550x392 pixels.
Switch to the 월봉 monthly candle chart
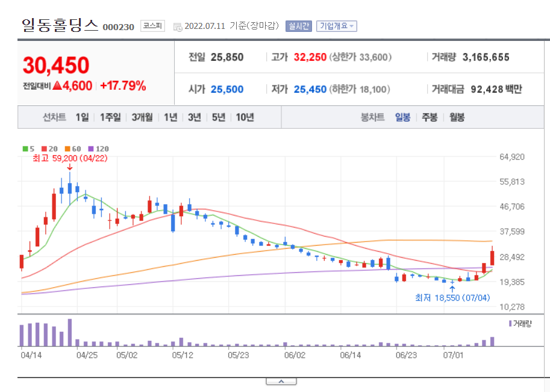457,117
